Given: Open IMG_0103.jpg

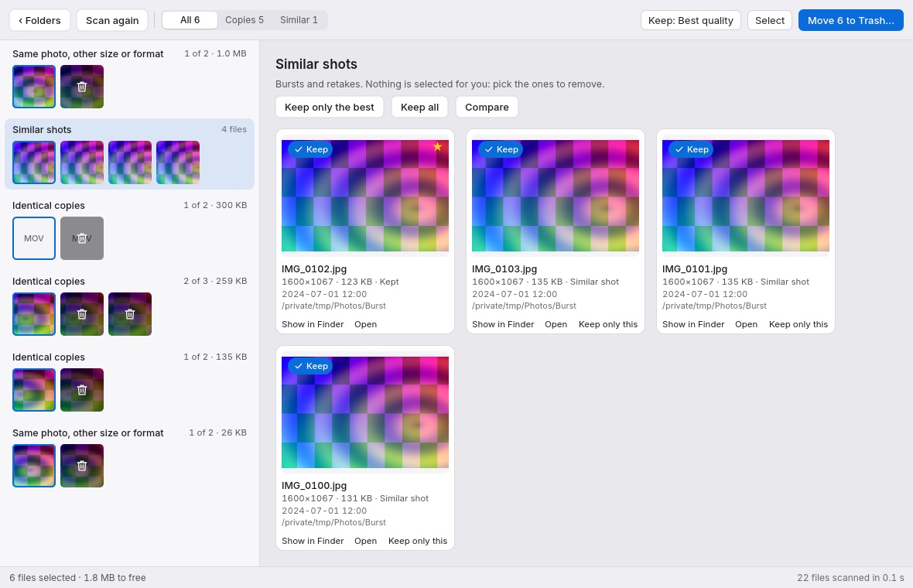Looking at the screenshot, I should (556, 324).
